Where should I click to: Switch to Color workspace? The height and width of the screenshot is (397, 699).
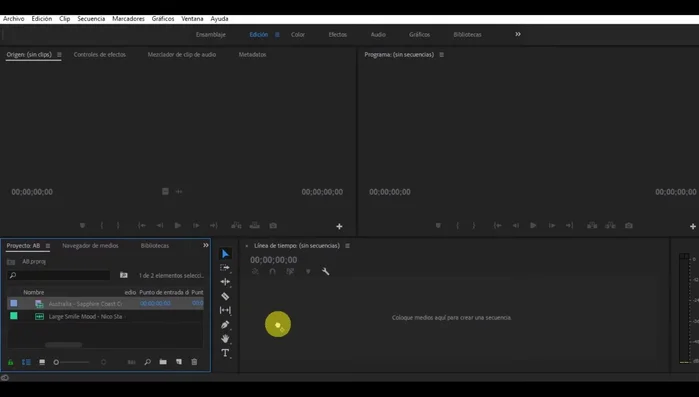pos(298,34)
